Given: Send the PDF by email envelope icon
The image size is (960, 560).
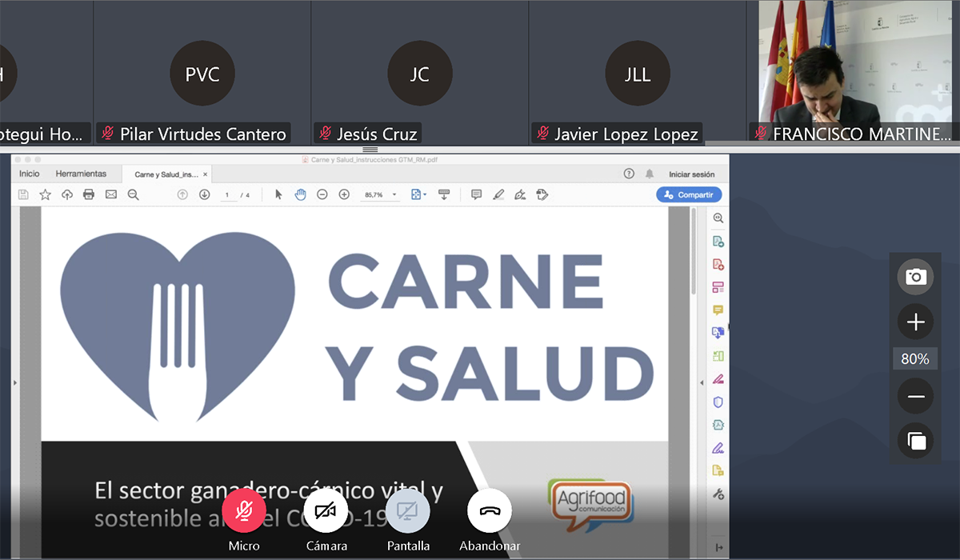Looking at the screenshot, I should click(111, 194).
